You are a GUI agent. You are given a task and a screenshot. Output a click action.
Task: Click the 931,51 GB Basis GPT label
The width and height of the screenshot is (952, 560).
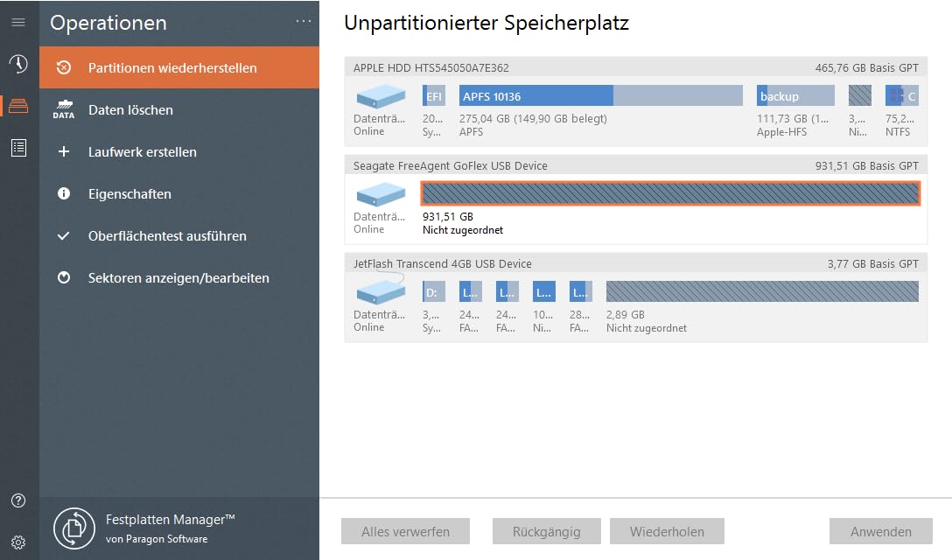click(867, 166)
